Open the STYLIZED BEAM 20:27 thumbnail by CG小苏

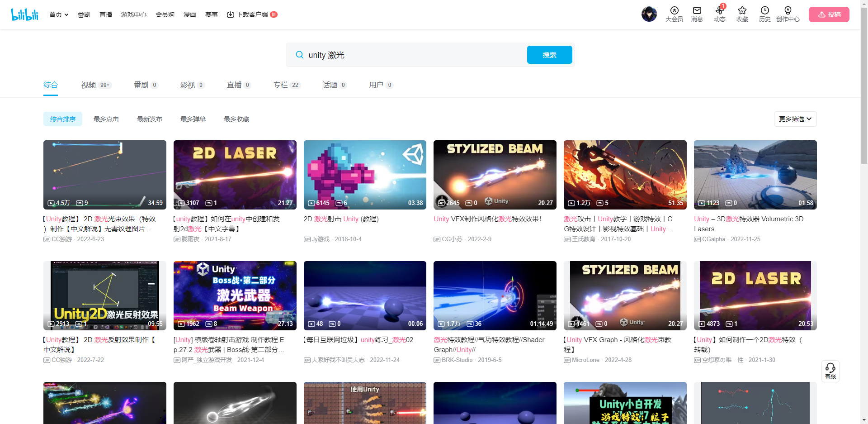tap(495, 175)
